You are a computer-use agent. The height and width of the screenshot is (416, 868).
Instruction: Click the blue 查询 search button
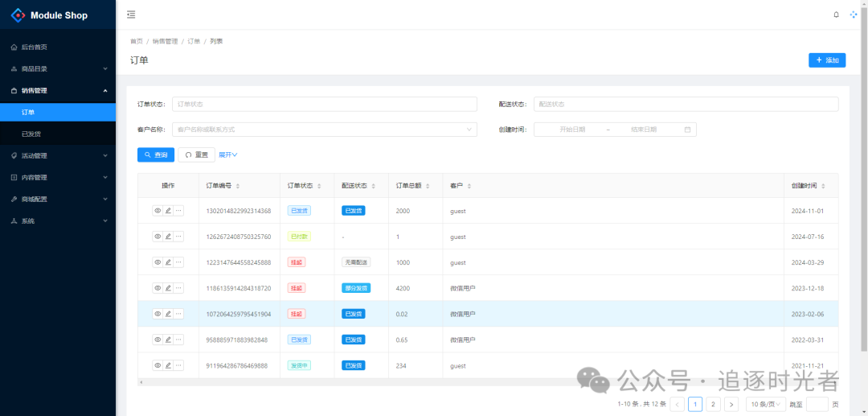tap(156, 154)
